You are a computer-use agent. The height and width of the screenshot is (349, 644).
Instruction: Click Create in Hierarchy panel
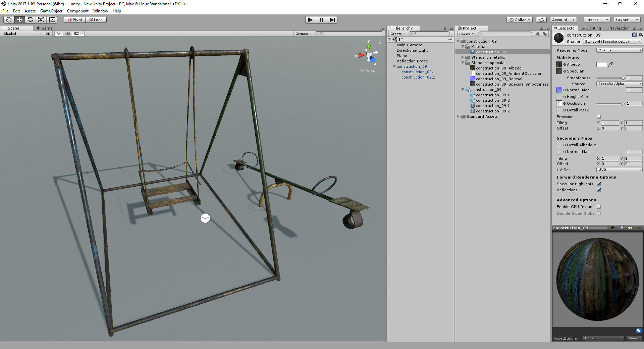pyautogui.click(x=397, y=34)
